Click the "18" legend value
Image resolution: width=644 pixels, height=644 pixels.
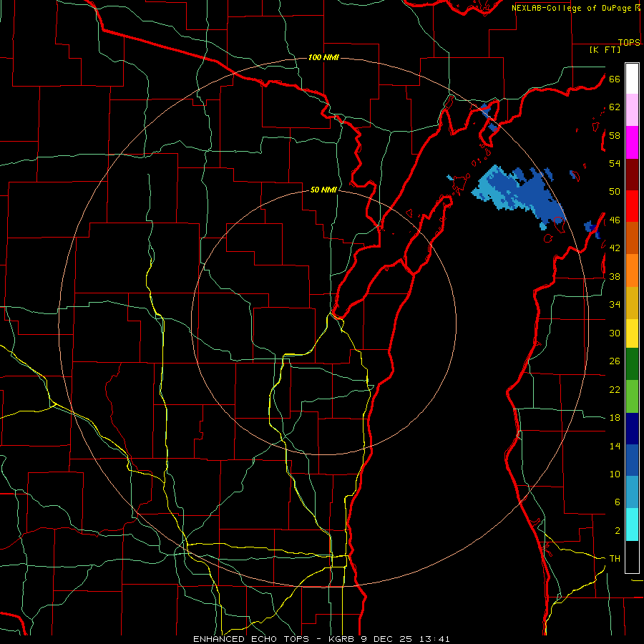pyautogui.click(x=615, y=418)
